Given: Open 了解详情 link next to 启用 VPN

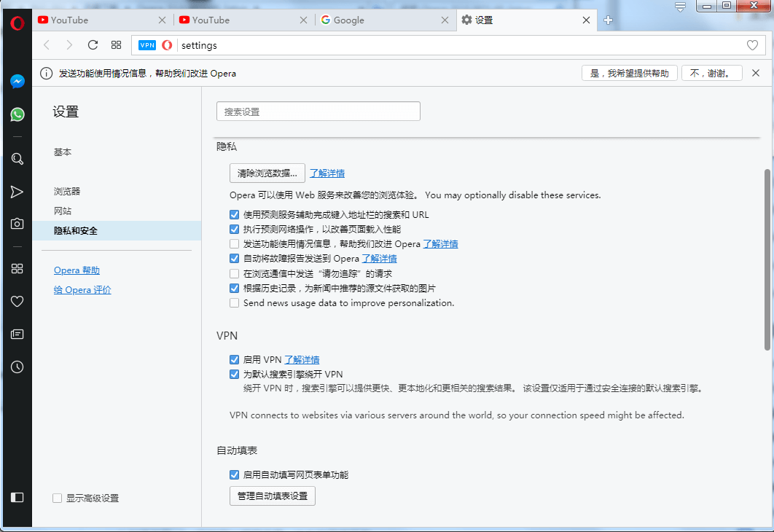Looking at the screenshot, I should click(x=302, y=360).
